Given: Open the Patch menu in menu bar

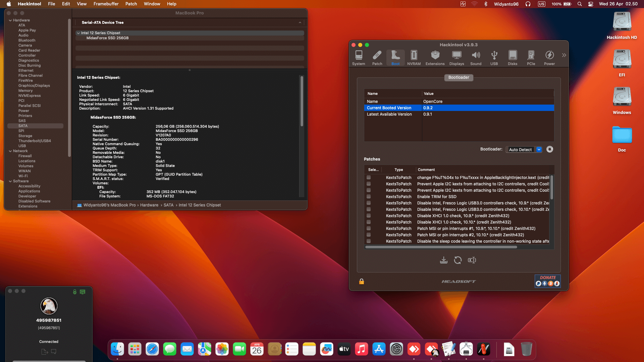Looking at the screenshot, I should 131,4.
